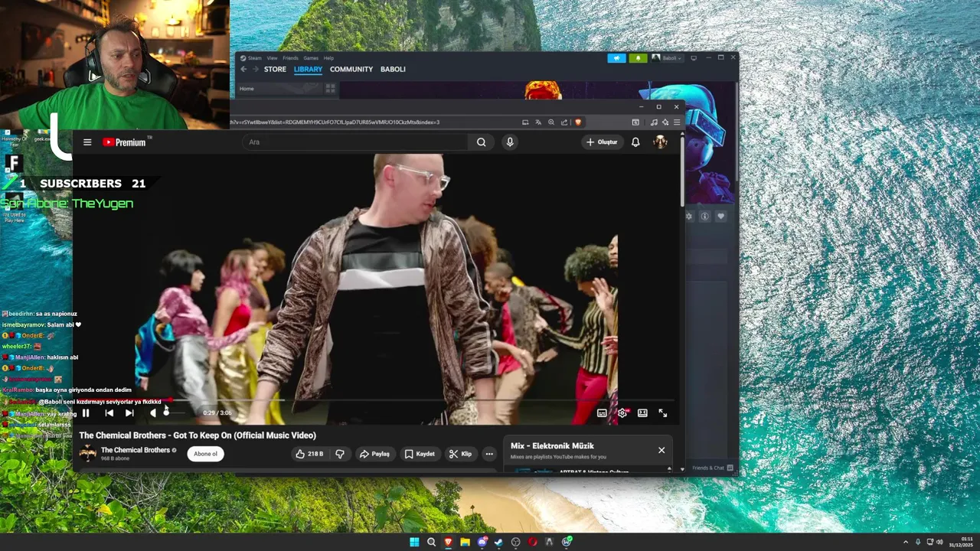
Task: Skip to the next video
Action: 129,413
